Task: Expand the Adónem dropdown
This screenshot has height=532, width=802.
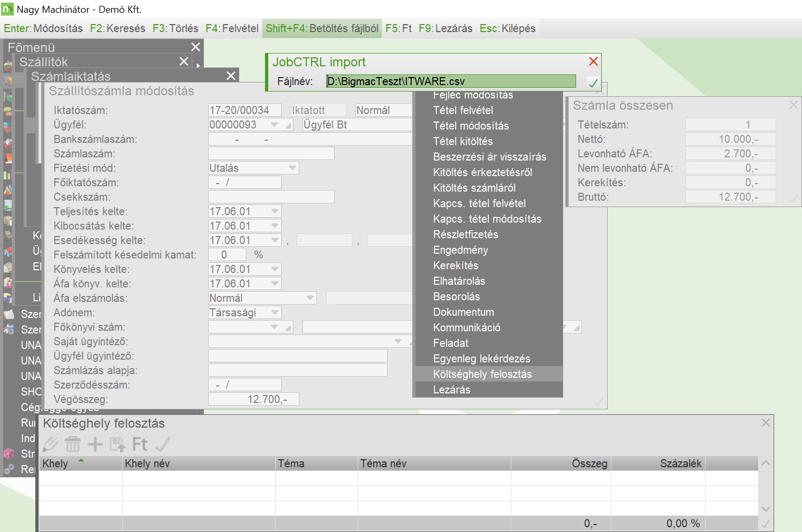Action: (275, 313)
